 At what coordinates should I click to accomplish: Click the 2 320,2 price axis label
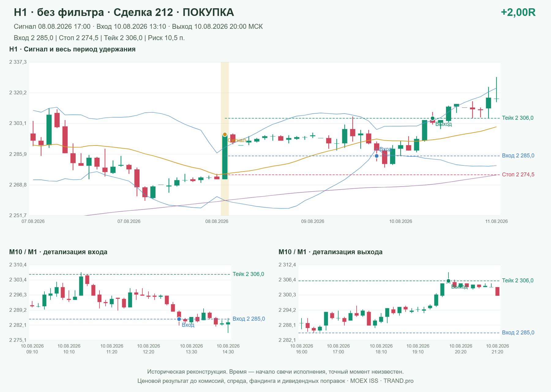coord(18,93)
